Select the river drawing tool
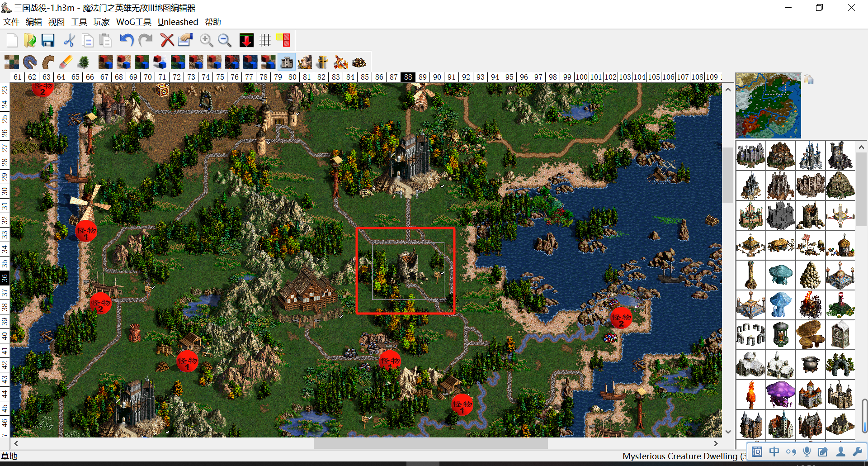Image resolution: width=868 pixels, height=466 pixels. click(30, 62)
